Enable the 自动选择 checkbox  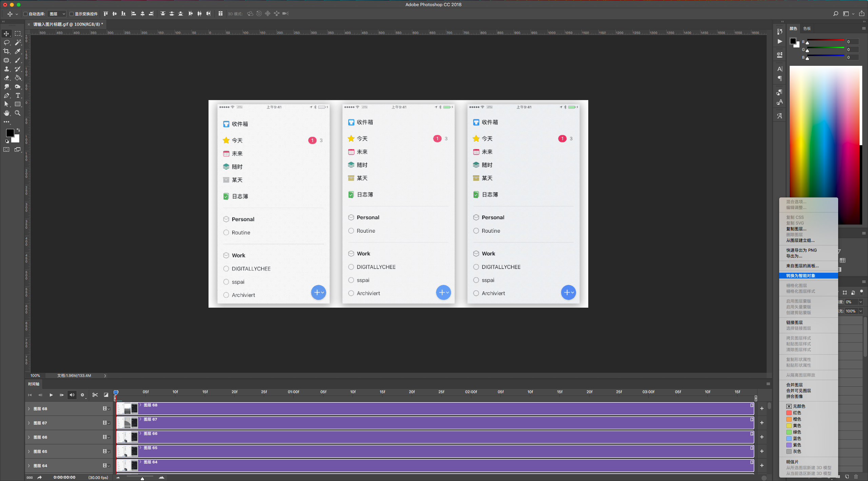[25, 14]
